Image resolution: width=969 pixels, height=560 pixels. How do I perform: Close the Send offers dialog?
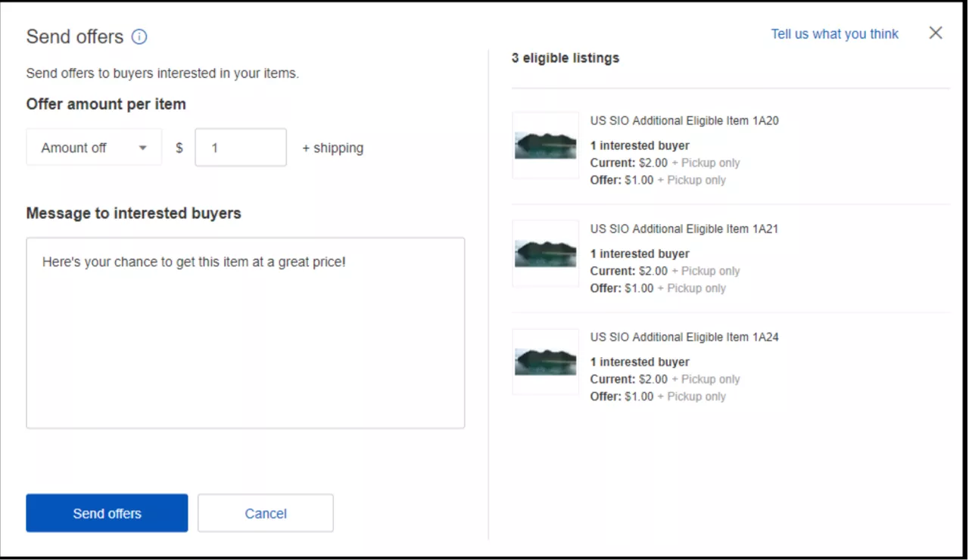click(936, 33)
